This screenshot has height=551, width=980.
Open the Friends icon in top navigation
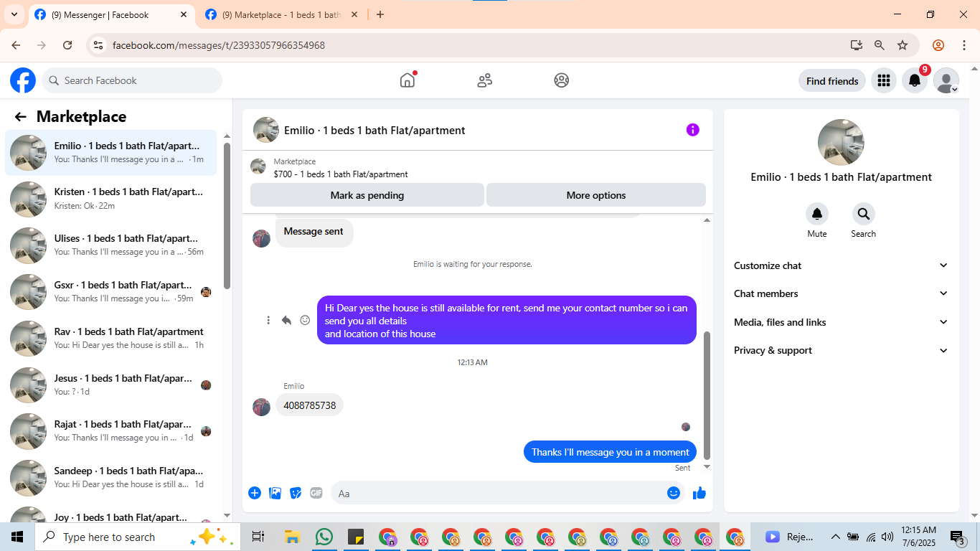[x=485, y=80]
